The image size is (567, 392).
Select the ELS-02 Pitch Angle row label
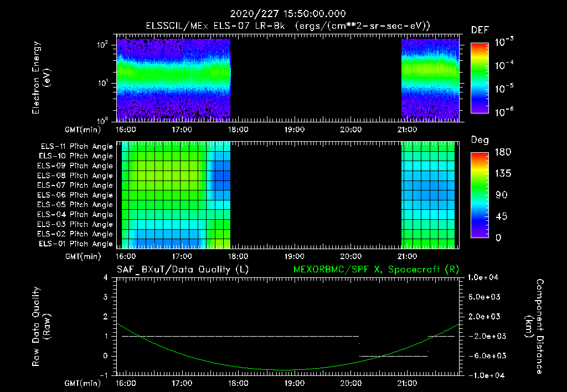(75, 234)
